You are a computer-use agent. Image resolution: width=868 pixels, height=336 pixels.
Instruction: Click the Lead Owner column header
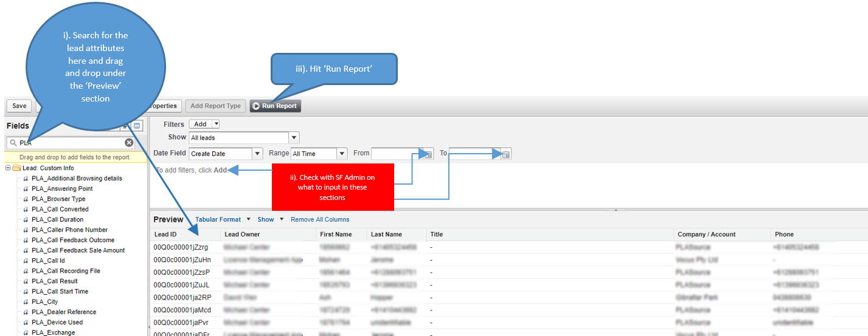268,235
